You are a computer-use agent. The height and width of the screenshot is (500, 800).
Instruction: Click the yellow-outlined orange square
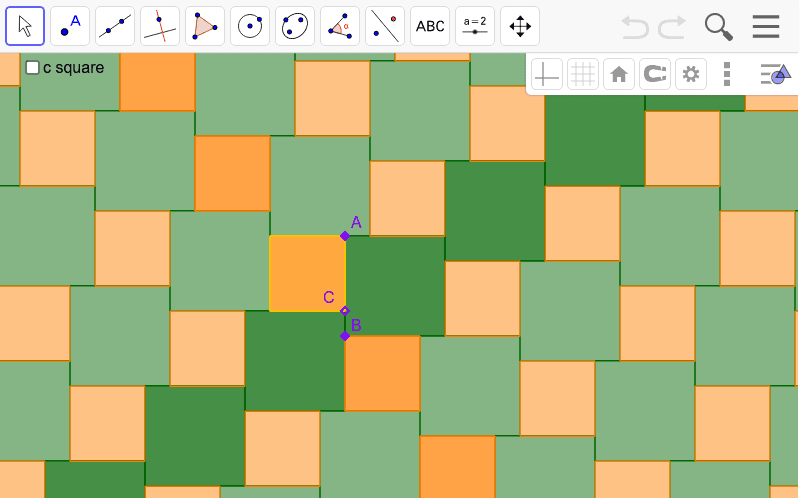(307, 273)
